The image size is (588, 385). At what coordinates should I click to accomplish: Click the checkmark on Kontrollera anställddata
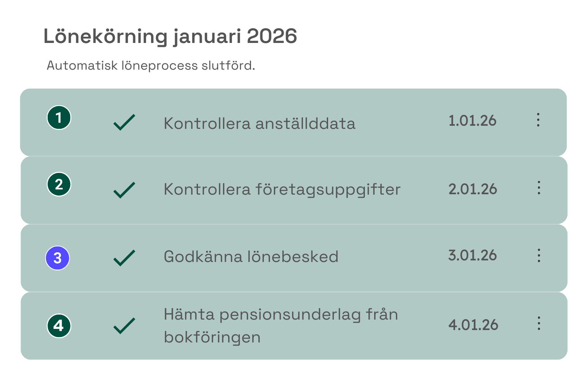124,122
